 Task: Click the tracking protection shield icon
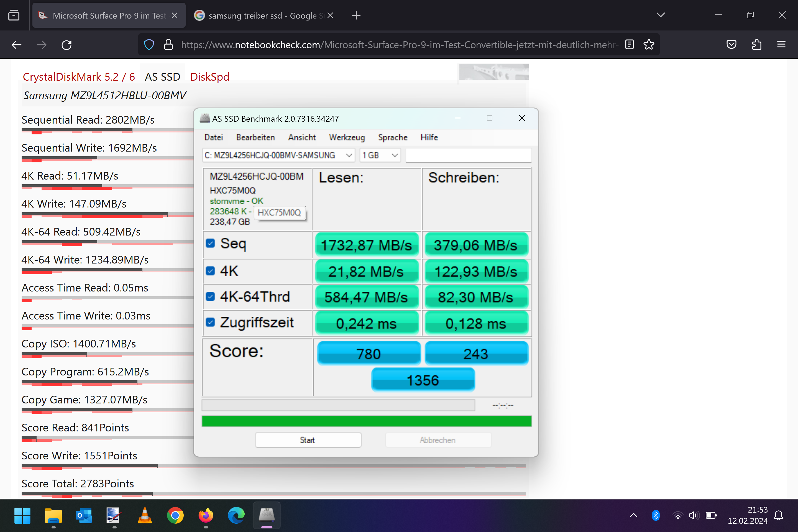click(149, 44)
